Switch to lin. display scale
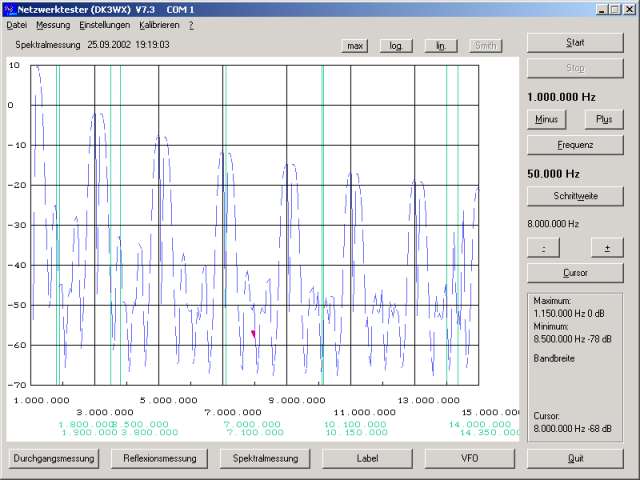 click(440, 46)
